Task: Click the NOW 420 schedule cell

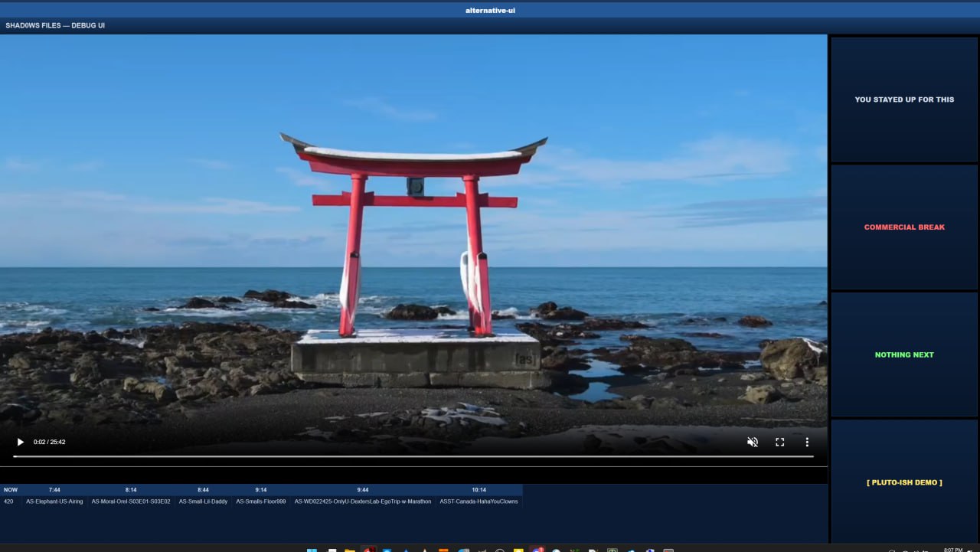Action: coord(9,501)
